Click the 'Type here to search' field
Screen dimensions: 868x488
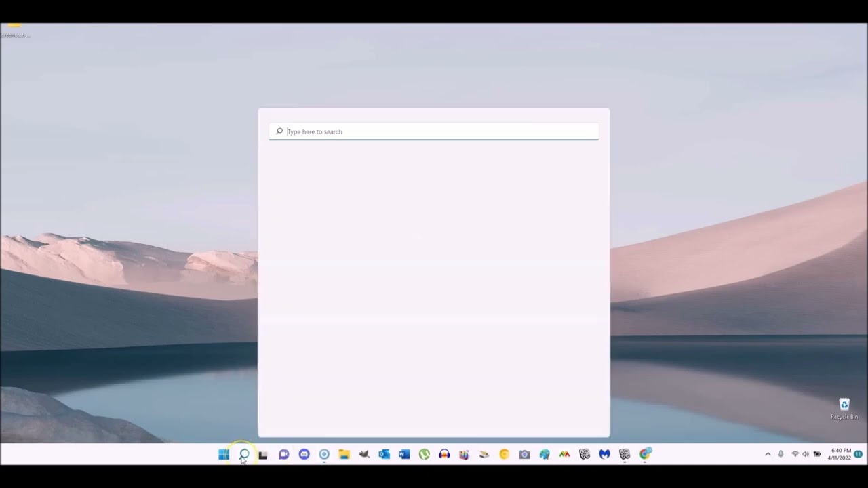[x=434, y=131]
